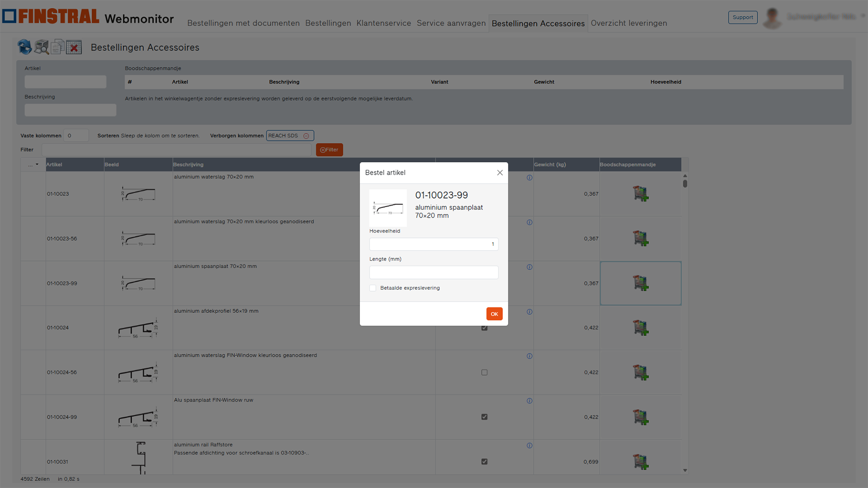This screenshot has width=868, height=488.
Task: Click the orange Filter button
Action: click(329, 150)
